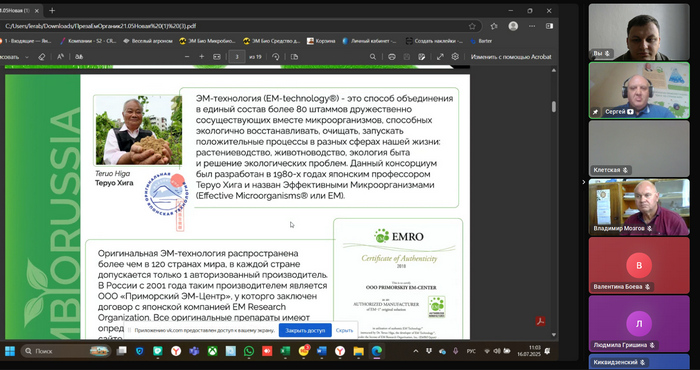The height and width of the screenshot is (370, 700).
Task: Open Xbox app from the taskbar
Action: point(212,351)
